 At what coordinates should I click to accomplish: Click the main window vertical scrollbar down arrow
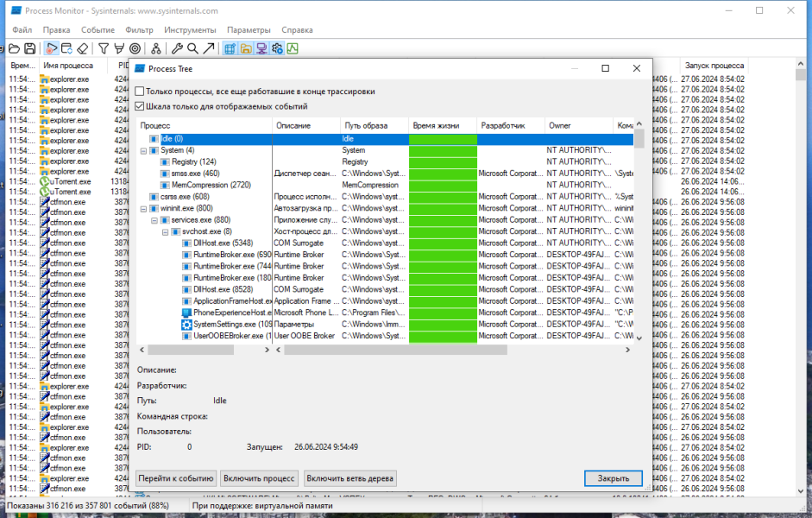pyautogui.click(x=801, y=490)
